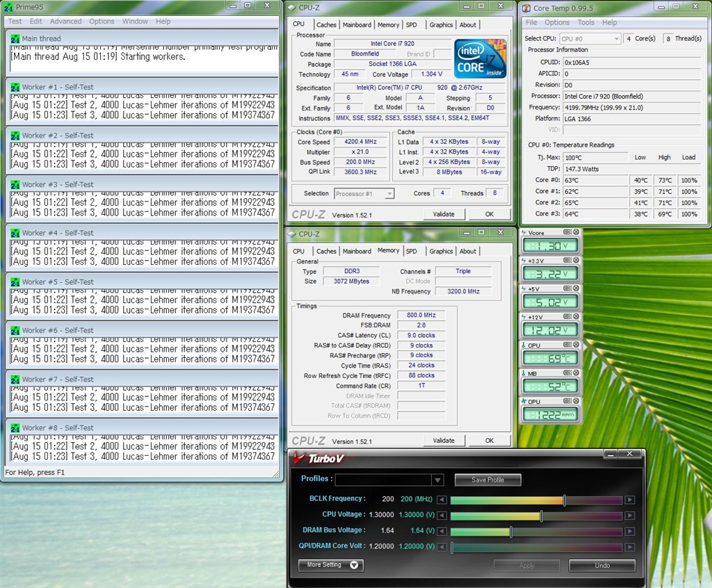Decrease CPU Voltage with left arrow
Screen dimensions: 712x588
[441, 516]
